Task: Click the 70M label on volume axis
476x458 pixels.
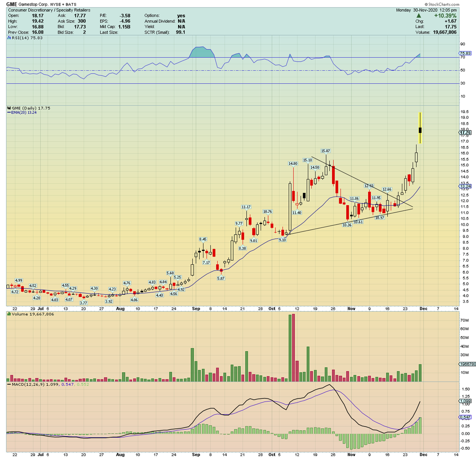Action: [x=464, y=320]
